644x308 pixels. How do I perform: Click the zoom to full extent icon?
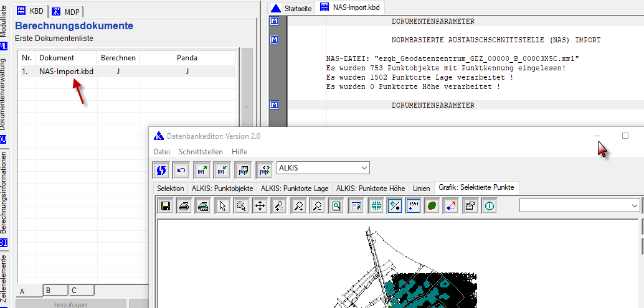point(336,206)
